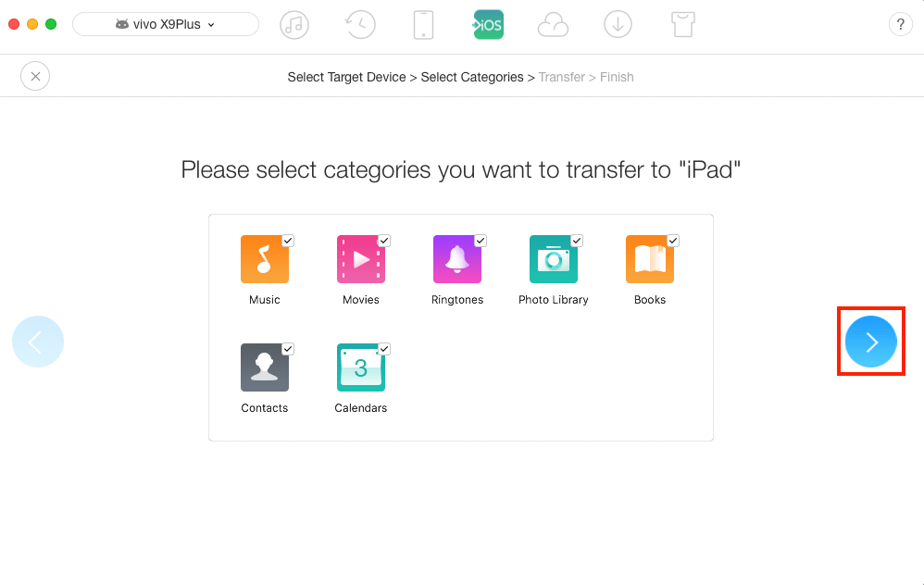924x585 pixels.
Task: Select the Books category icon
Action: [x=649, y=259]
